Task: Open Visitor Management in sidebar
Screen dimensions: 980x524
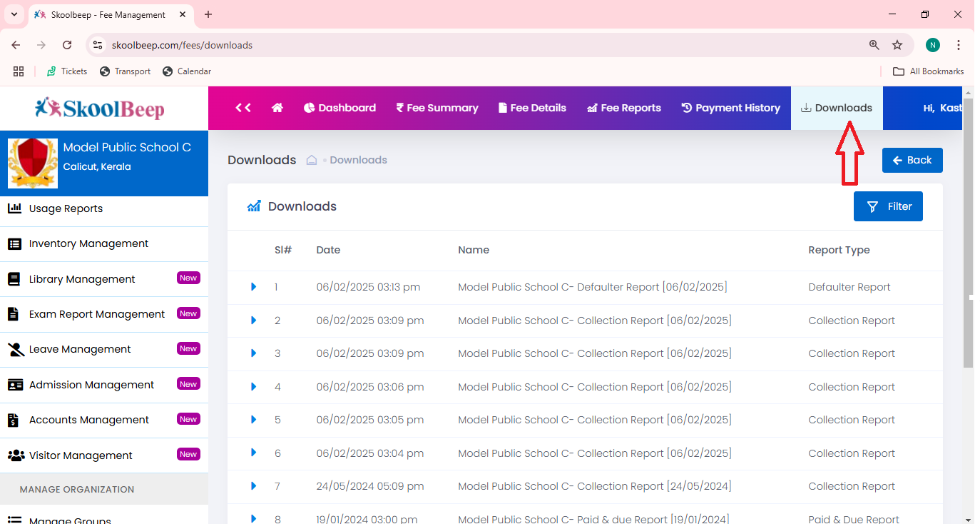Action: (104, 455)
